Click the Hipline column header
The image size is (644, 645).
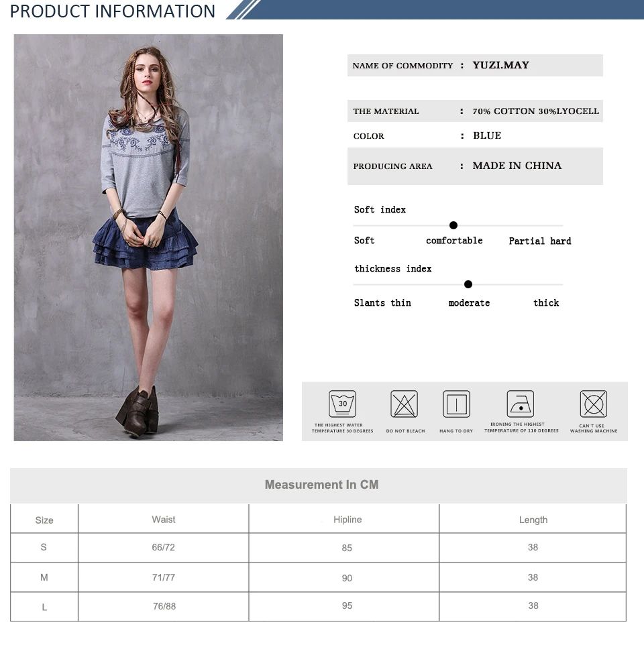point(347,519)
